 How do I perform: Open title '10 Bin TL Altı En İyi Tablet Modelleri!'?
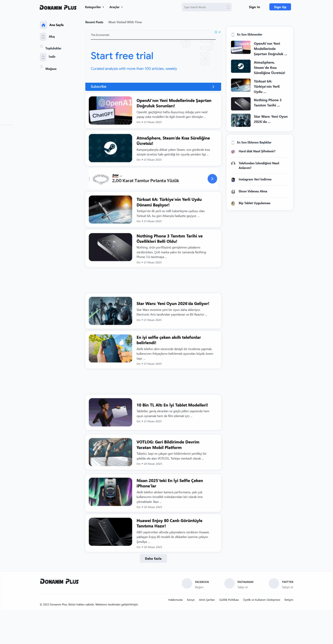172,405
